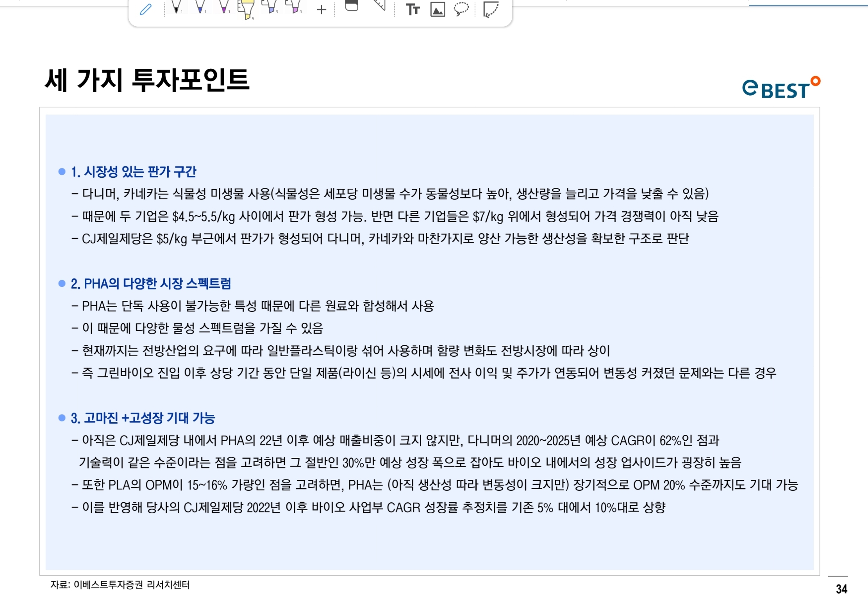Screen dimensions: 868x602
Task: Insert an image with picture tool
Action: coord(438,9)
